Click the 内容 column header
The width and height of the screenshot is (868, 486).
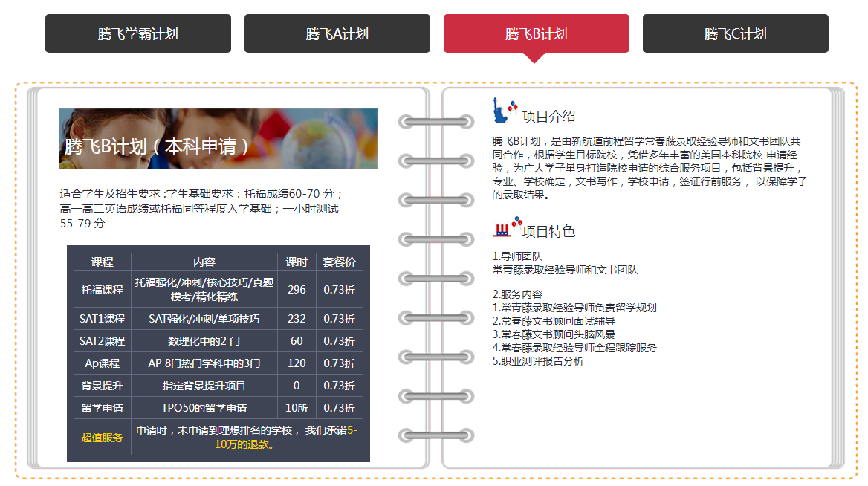pos(204,262)
